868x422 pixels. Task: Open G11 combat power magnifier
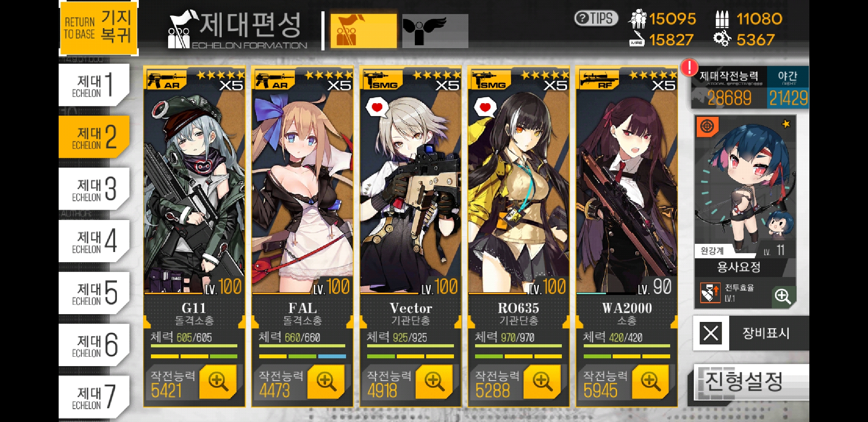218,381
